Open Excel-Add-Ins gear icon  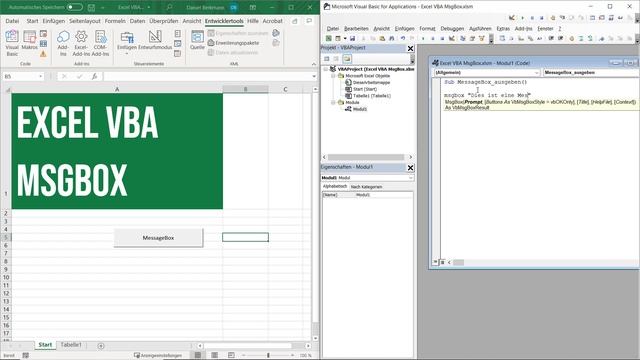(x=81, y=43)
